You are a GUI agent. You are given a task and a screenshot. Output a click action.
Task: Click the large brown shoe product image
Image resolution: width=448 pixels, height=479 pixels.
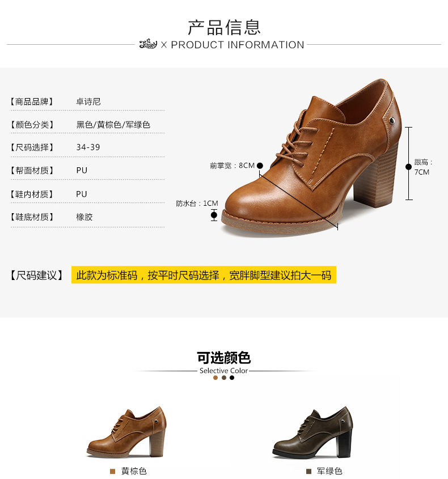coord(312,158)
